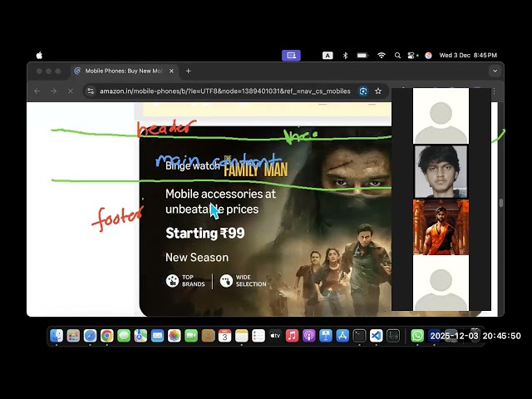Select the participant video with young man
Viewport: 532px width, 399px height.
pos(441,172)
